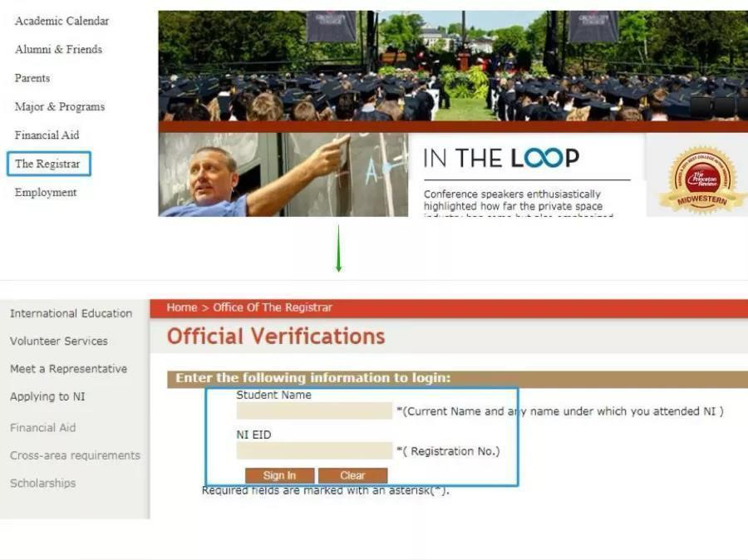Click the professor at chalkboard thumbnail

[x=283, y=174]
